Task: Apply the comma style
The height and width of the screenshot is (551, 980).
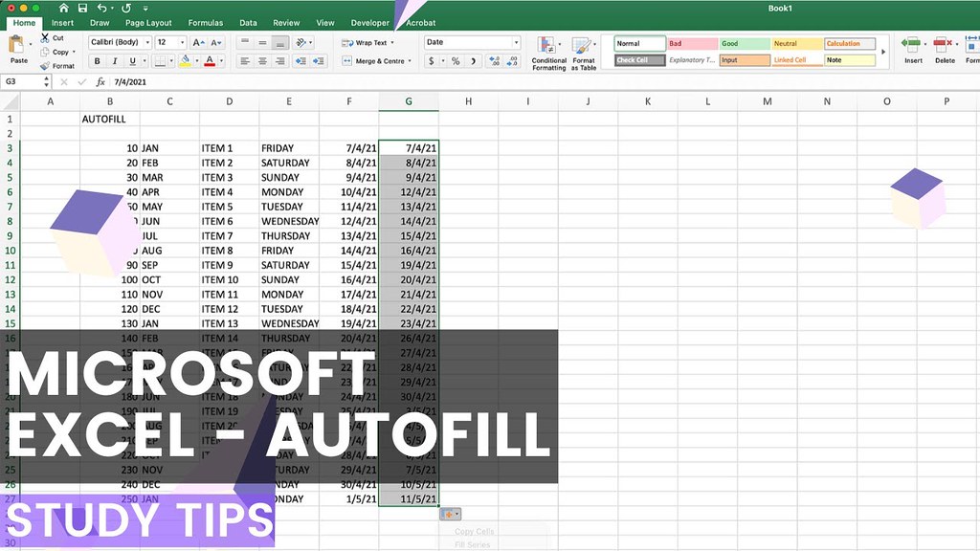Action: coord(473,61)
